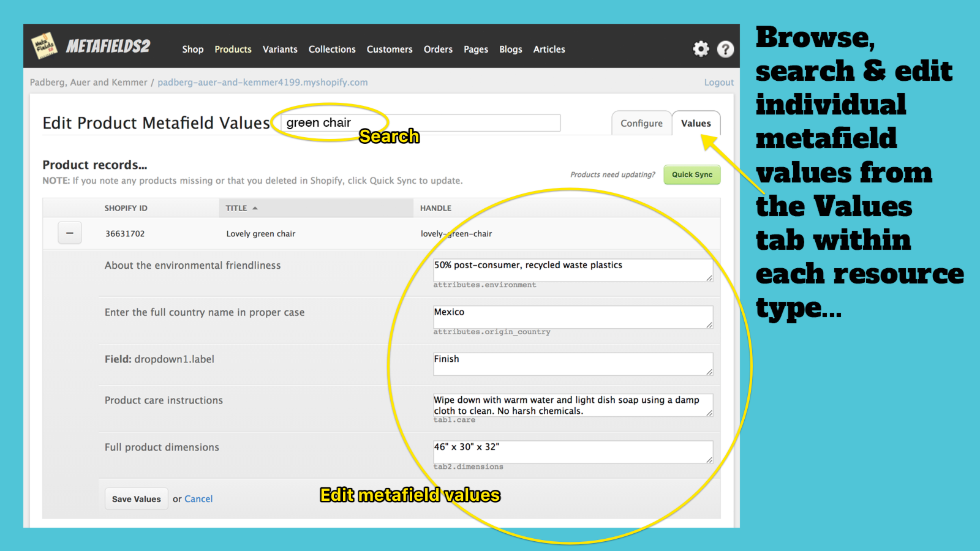Image resolution: width=980 pixels, height=551 pixels.
Task: Click the Save Values button
Action: [x=136, y=498]
